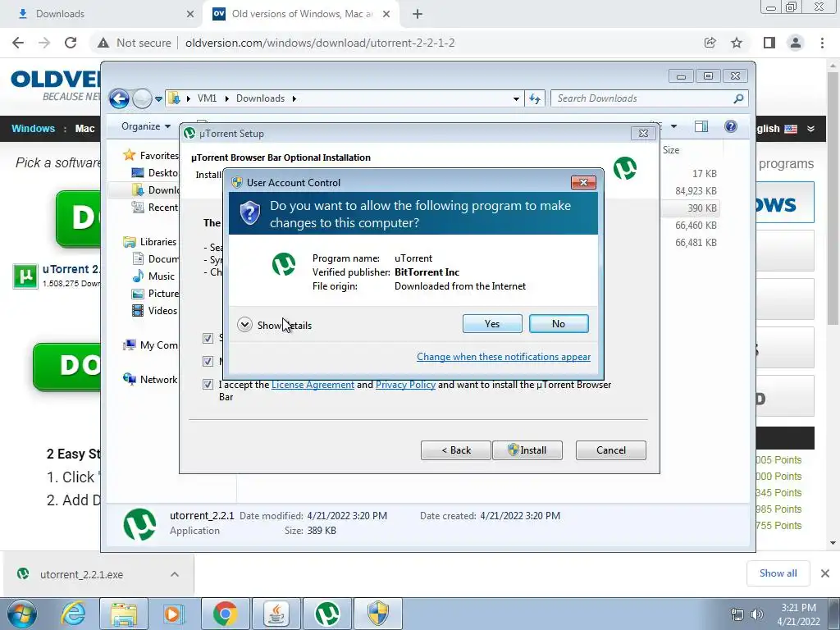The height and width of the screenshot is (630, 840).
Task: Open Internet Explorer from taskbar
Action: (72, 614)
